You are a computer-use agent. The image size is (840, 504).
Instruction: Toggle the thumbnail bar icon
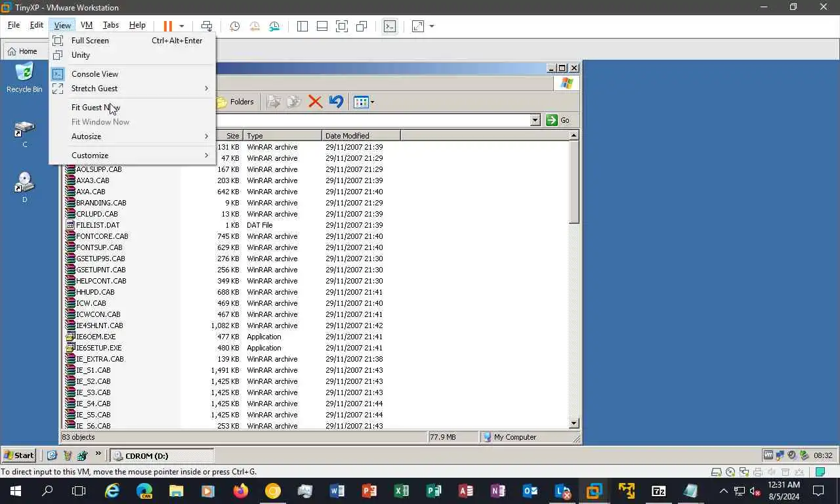[x=322, y=26]
